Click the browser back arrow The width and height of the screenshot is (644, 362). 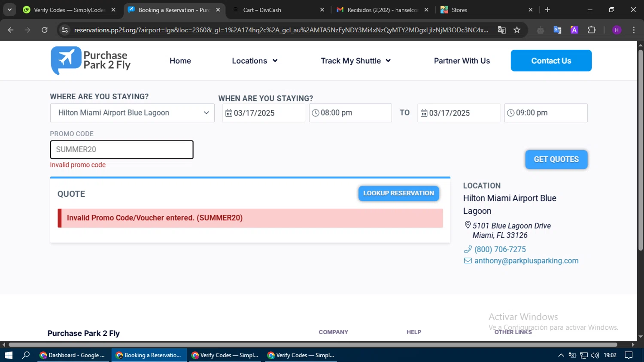pyautogui.click(x=11, y=30)
